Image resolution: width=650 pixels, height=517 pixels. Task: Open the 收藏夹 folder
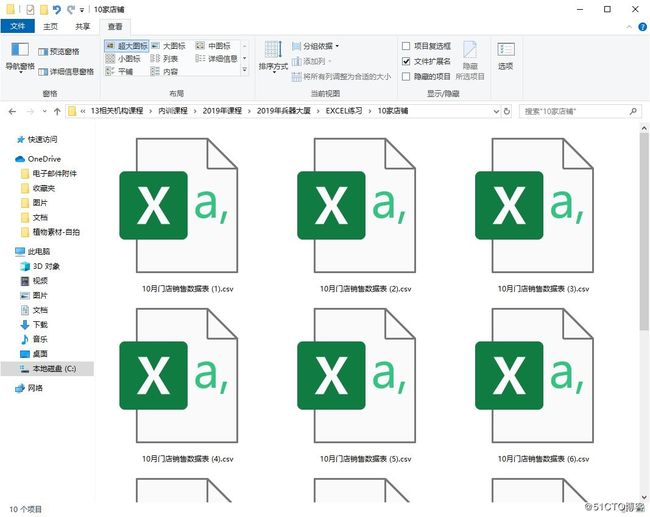38,188
